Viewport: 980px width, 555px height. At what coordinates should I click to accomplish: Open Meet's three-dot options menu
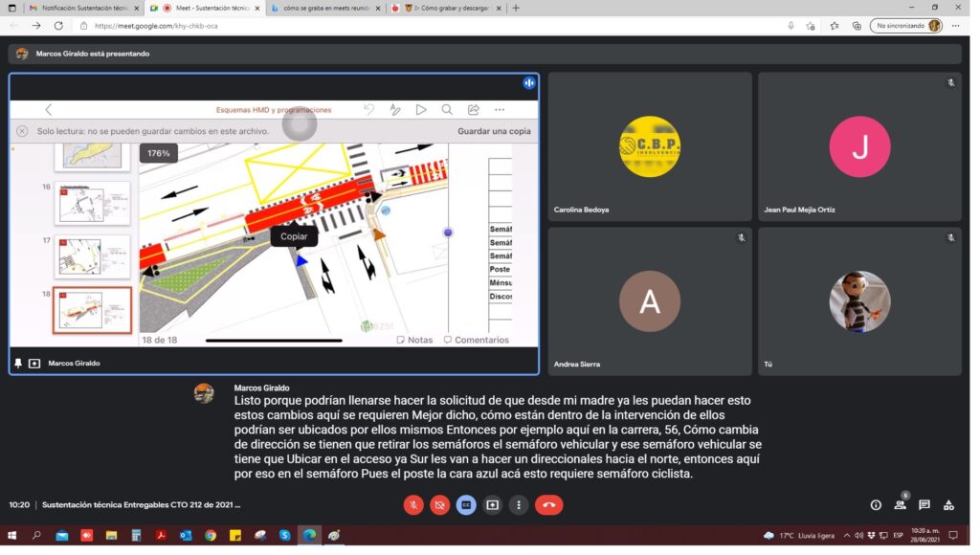[x=518, y=504]
